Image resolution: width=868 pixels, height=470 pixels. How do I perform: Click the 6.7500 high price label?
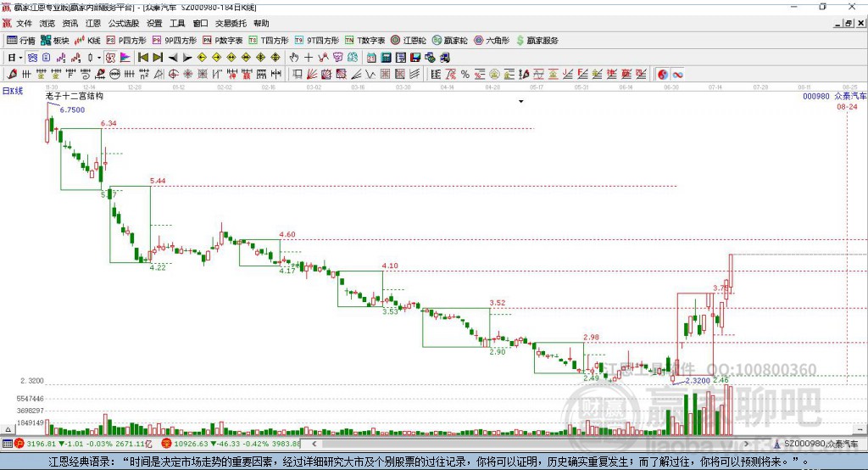[73, 109]
